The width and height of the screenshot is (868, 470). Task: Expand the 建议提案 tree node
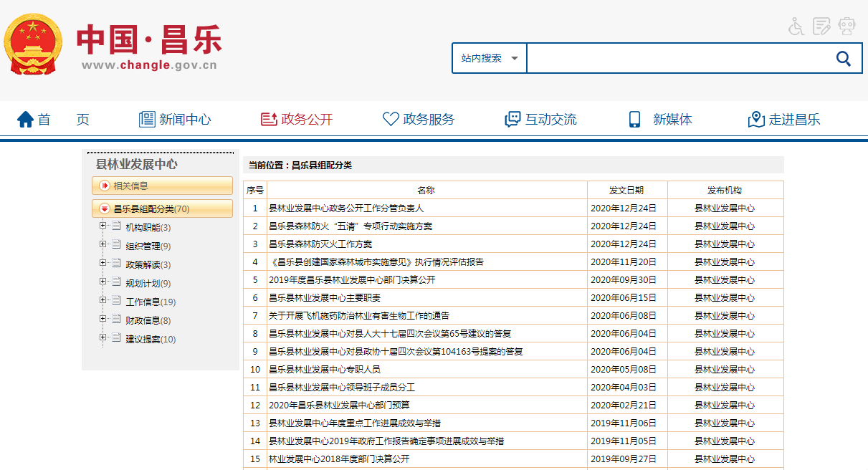click(x=103, y=338)
